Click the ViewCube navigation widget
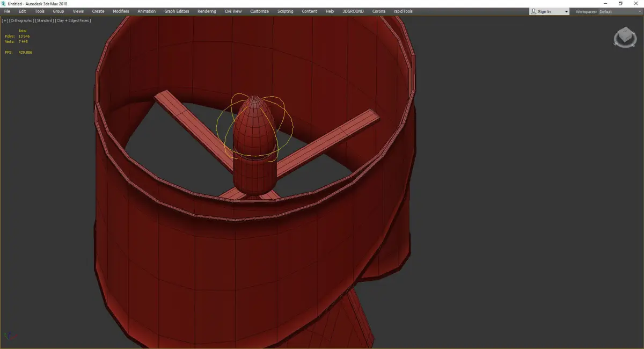This screenshot has height=349, width=644. [625, 38]
